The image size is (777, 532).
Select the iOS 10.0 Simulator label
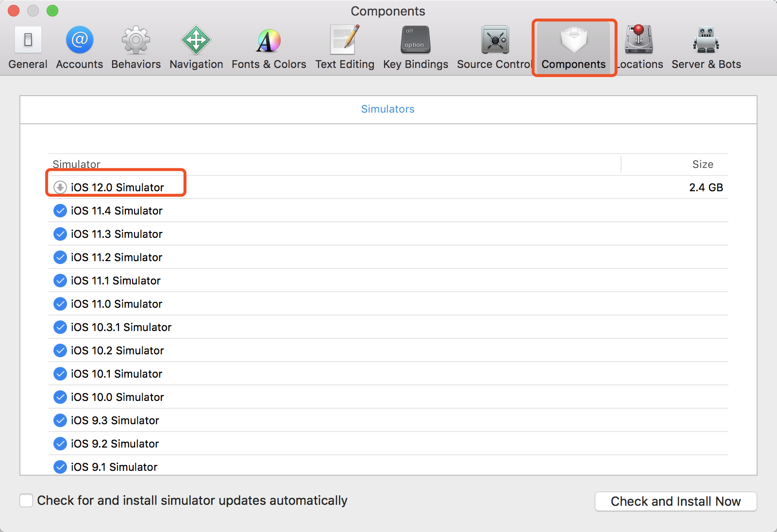pyautogui.click(x=118, y=397)
